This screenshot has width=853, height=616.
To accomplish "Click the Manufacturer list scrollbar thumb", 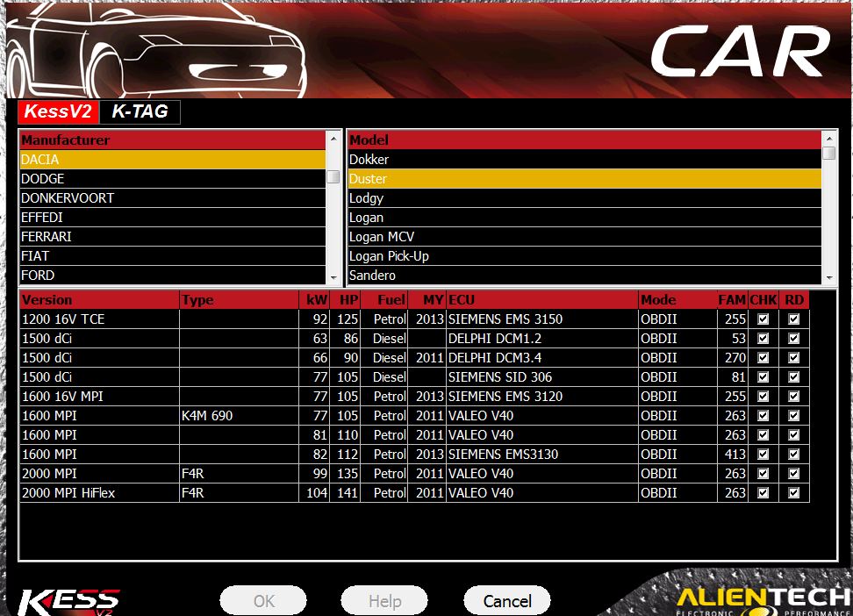I will (x=333, y=177).
